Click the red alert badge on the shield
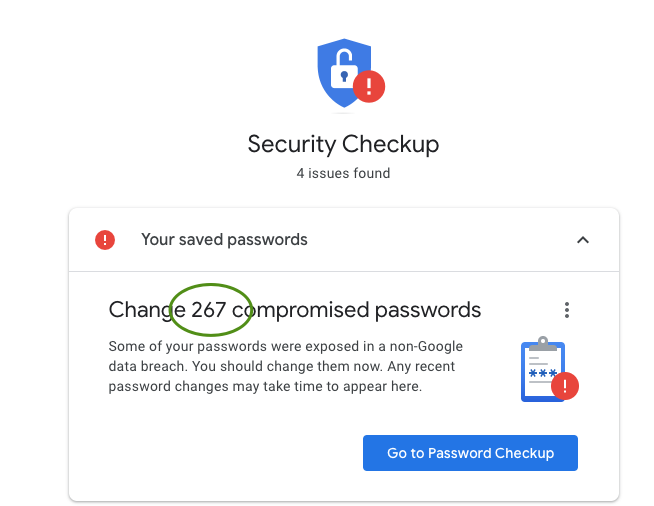Viewport: 654px width, 506px height. click(x=370, y=86)
